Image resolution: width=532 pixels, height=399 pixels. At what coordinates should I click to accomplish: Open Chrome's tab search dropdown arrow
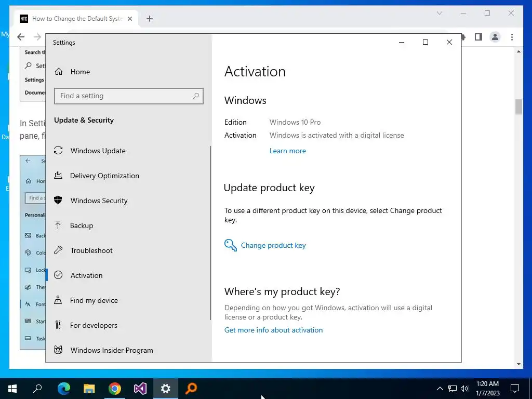440,13
